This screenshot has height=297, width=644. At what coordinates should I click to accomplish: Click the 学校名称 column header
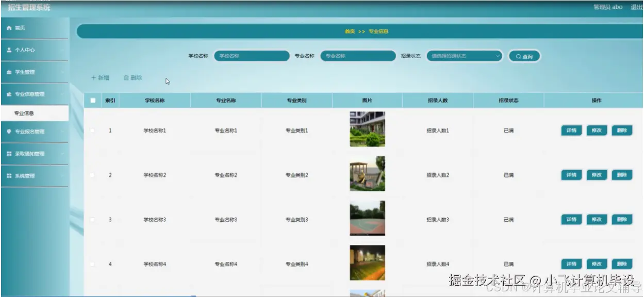155,101
